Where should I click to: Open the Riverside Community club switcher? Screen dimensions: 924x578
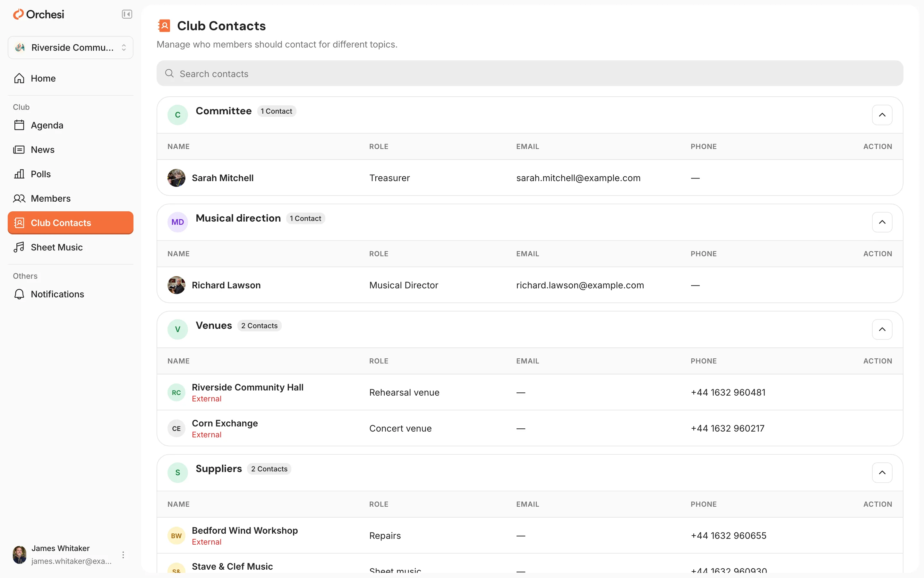point(71,48)
